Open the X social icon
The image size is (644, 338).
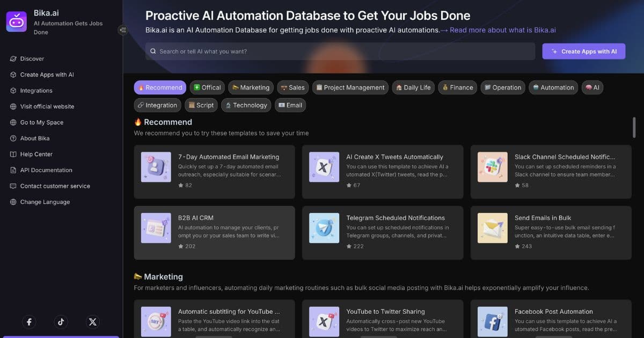pos(93,322)
